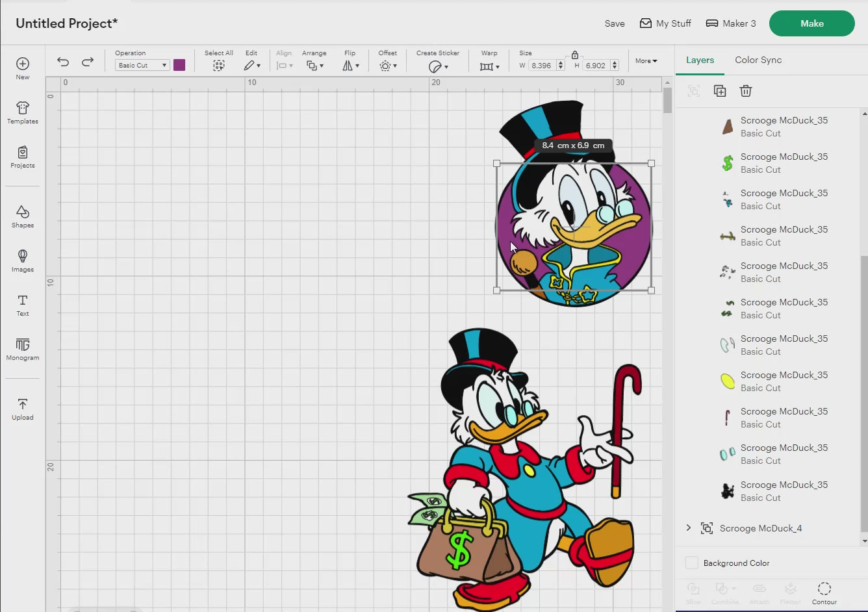Open the Operation Basic Cut dropdown

[142, 65]
